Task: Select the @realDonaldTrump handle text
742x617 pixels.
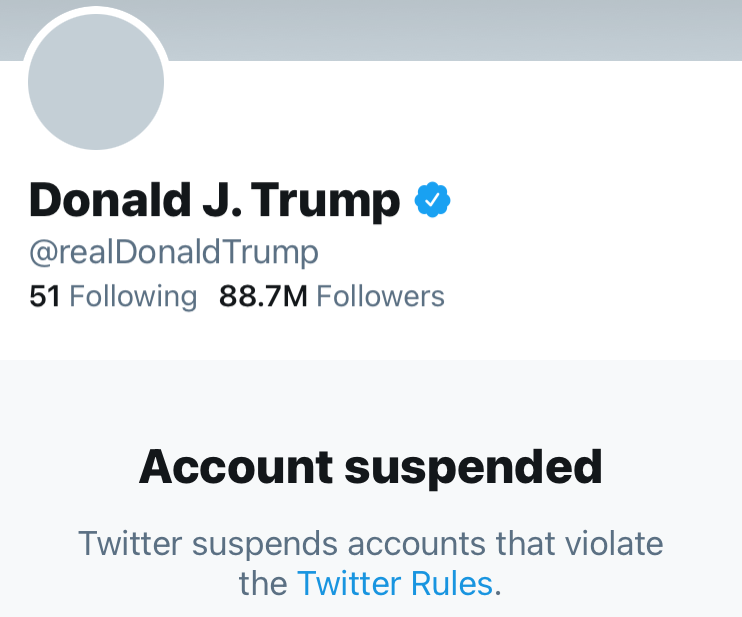Action: pyautogui.click(x=174, y=252)
